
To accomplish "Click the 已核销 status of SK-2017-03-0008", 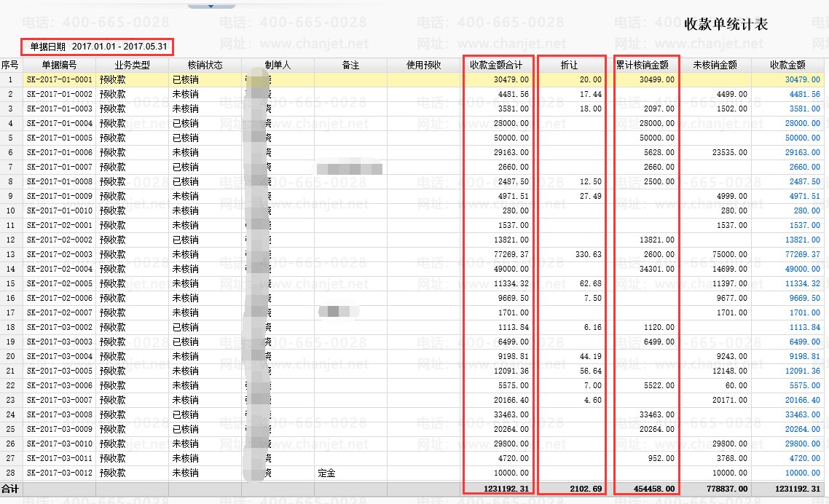I will pos(186,414).
